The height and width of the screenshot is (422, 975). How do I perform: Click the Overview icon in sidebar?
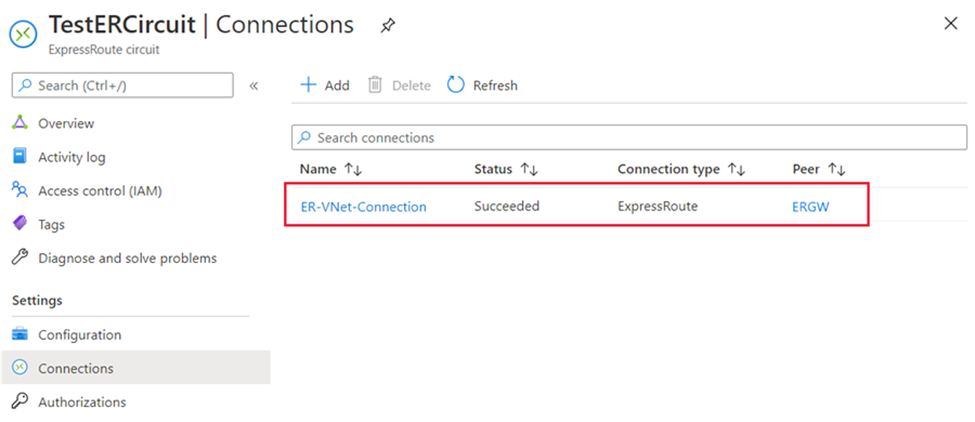[x=19, y=123]
